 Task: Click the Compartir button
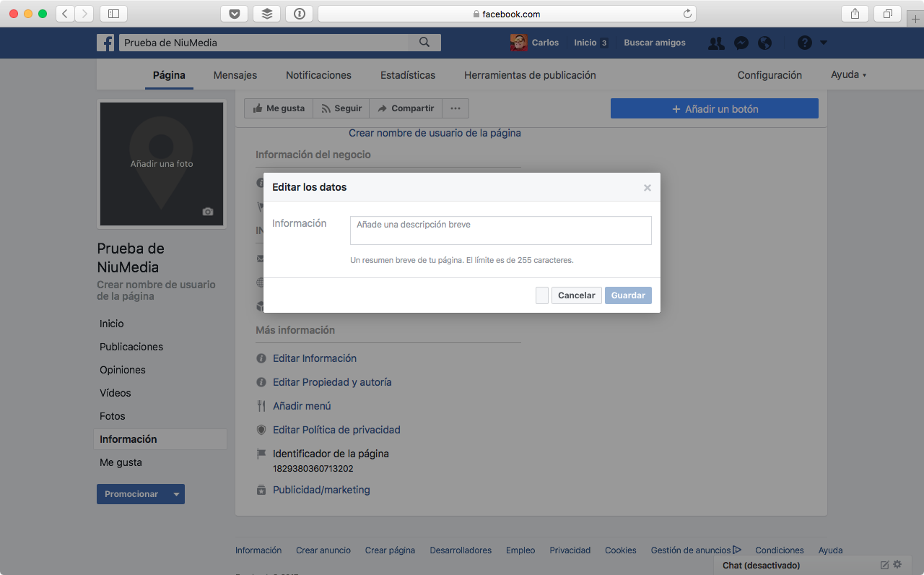pyautogui.click(x=406, y=108)
